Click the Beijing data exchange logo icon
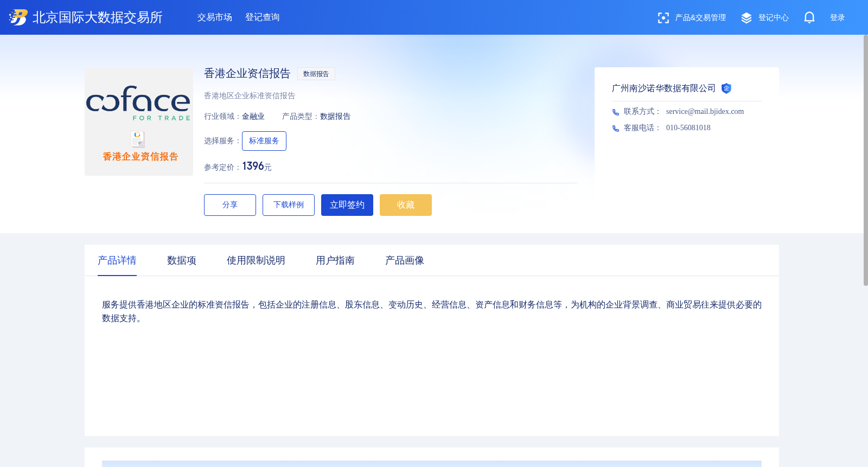Image resolution: width=868 pixels, height=467 pixels. (18, 17)
